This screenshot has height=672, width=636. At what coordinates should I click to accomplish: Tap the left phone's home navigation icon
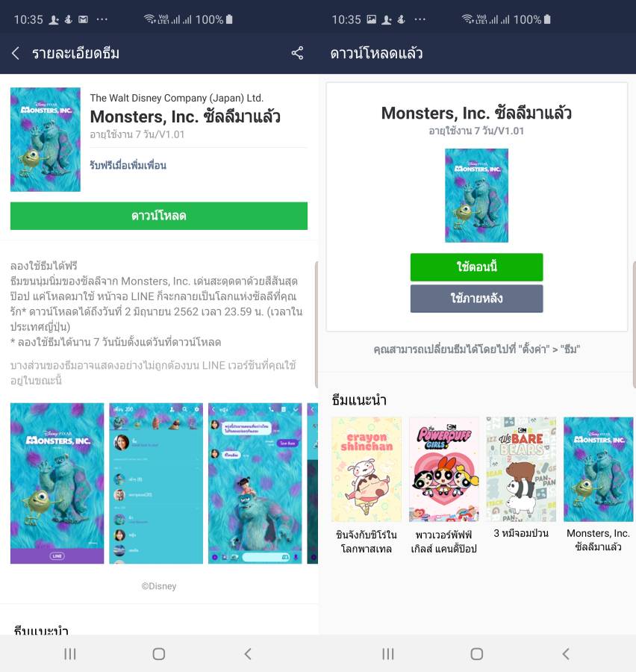coord(158,654)
